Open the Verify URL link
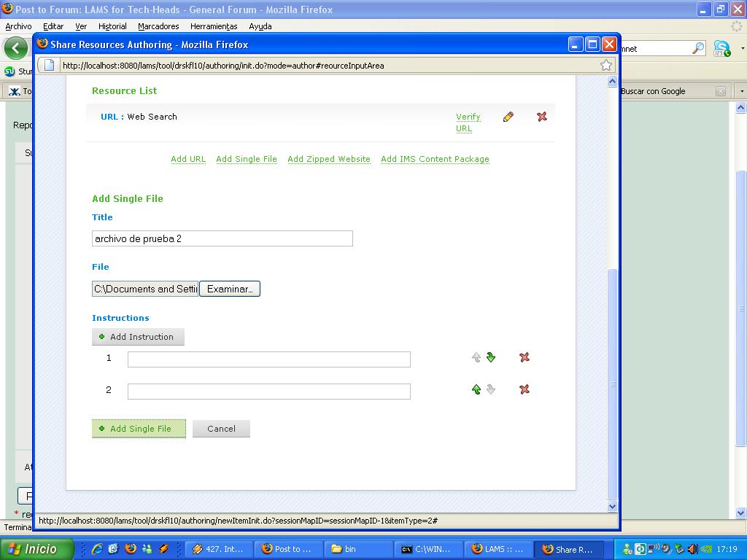 click(x=468, y=122)
